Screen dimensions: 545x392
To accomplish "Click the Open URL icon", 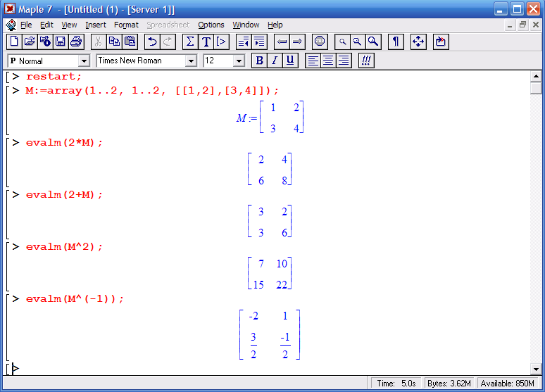I will tap(45, 42).
